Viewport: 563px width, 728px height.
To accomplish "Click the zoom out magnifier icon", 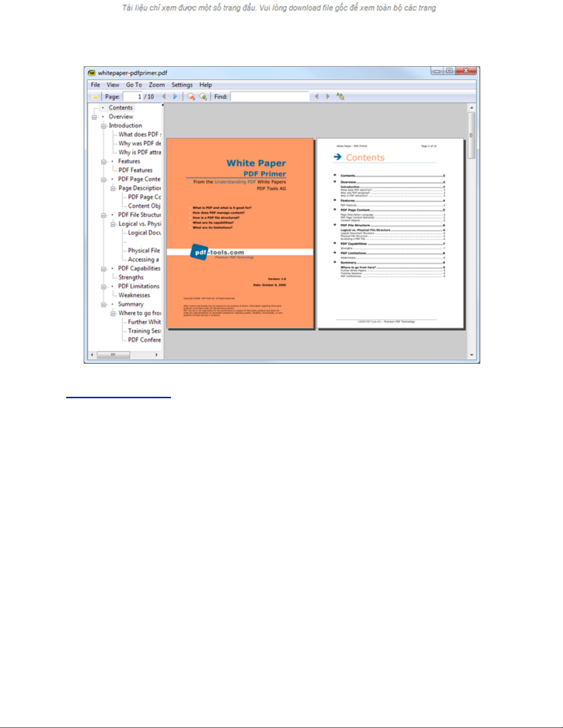I will pyautogui.click(x=191, y=96).
